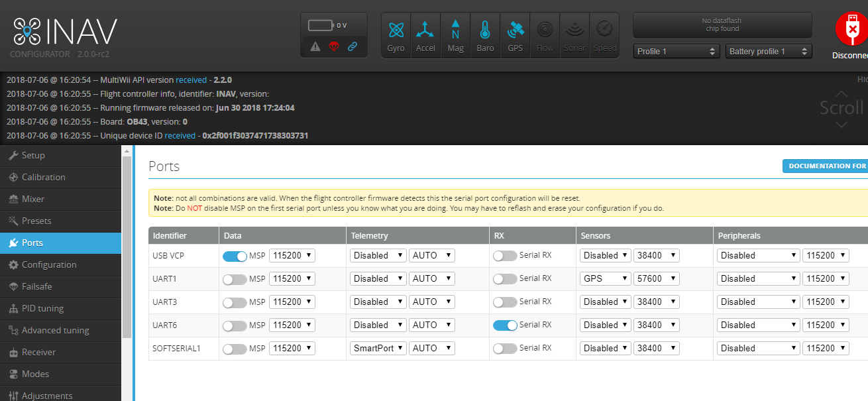Image resolution: width=868 pixels, height=401 pixels.
Task: Click the red USB Disconnect icon
Action: (x=851, y=29)
